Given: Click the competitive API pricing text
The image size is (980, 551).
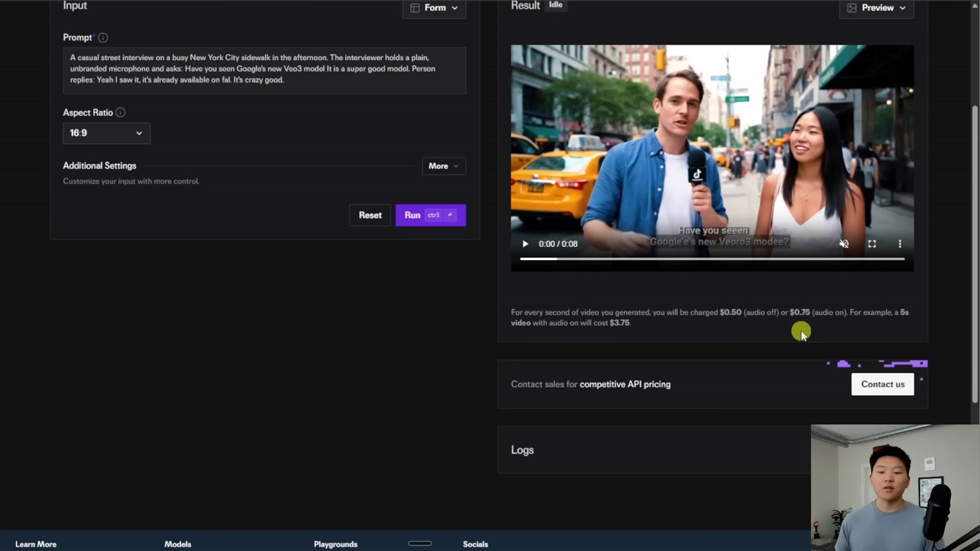Looking at the screenshot, I should pyautogui.click(x=625, y=384).
